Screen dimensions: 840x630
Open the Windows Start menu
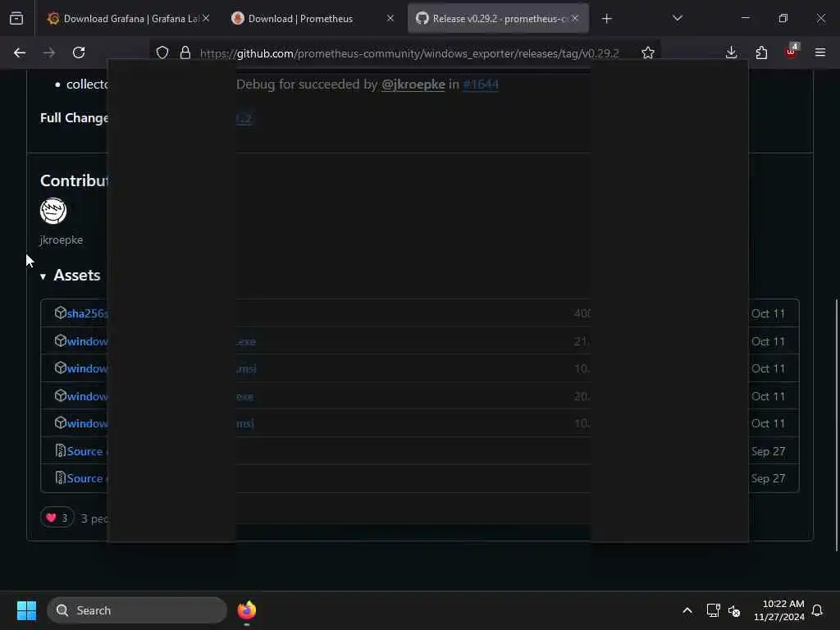pyautogui.click(x=26, y=610)
